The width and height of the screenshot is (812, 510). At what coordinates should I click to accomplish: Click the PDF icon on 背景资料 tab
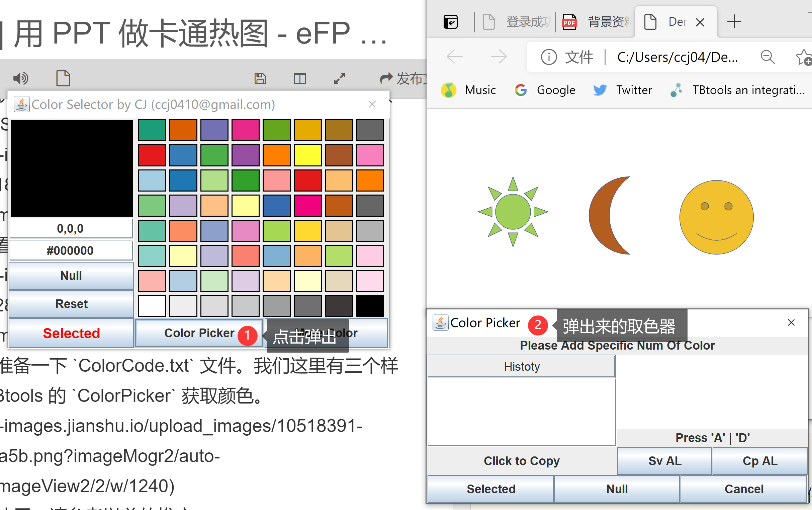tap(569, 22)
